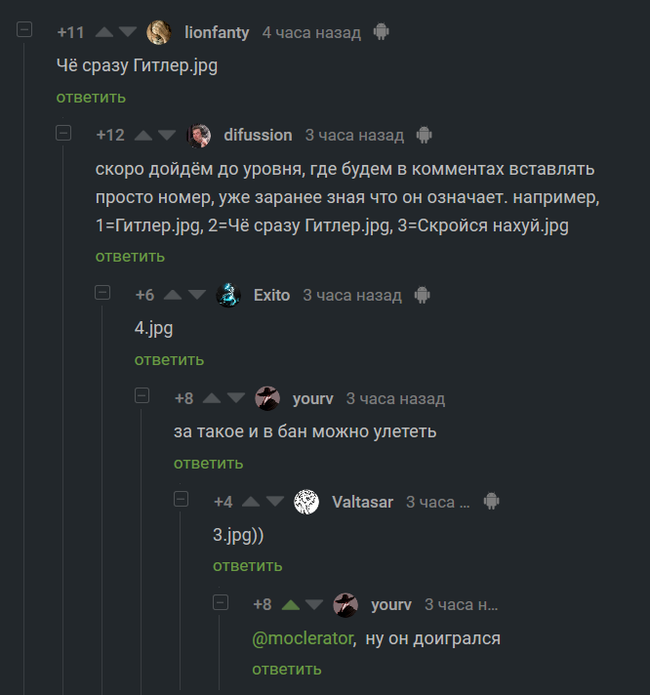
Task: Upvote lionfanty's comment
Action: (x=104, y=32)
